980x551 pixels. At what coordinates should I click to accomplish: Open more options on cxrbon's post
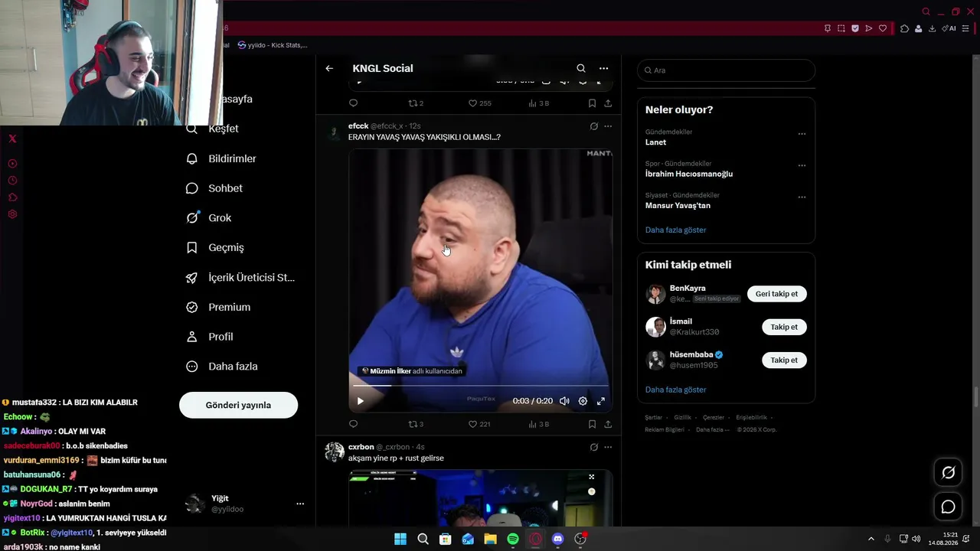point(608,447)
